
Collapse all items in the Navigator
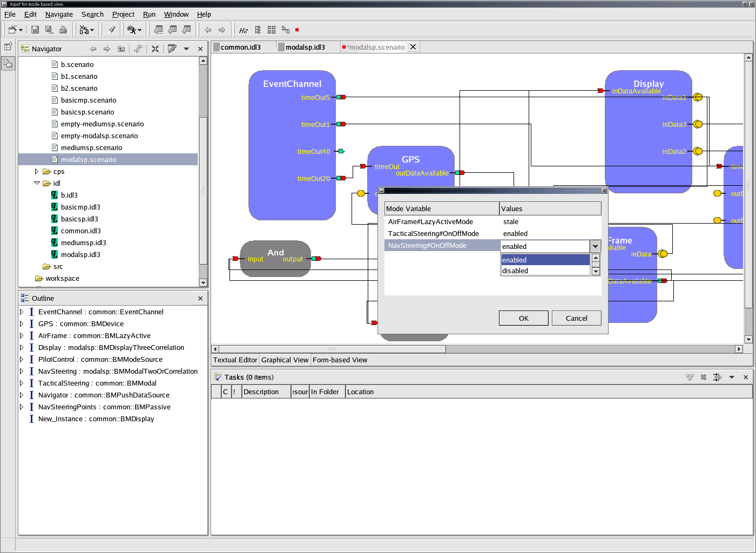(x=155, y=49)
